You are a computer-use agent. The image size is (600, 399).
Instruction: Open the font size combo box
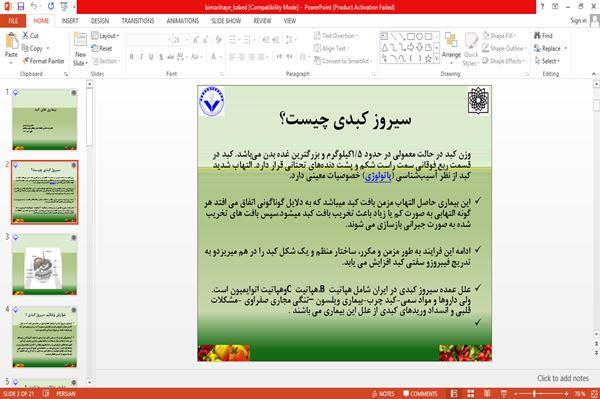(x=181, y=40)
